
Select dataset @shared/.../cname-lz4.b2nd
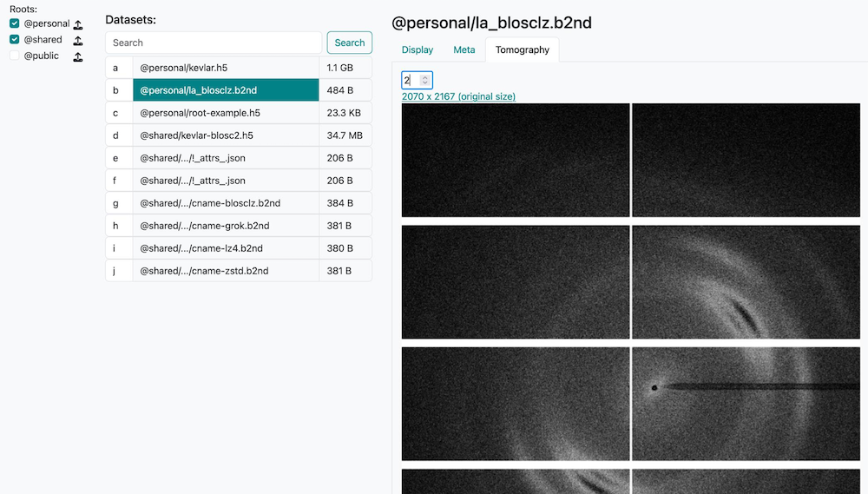226,248
